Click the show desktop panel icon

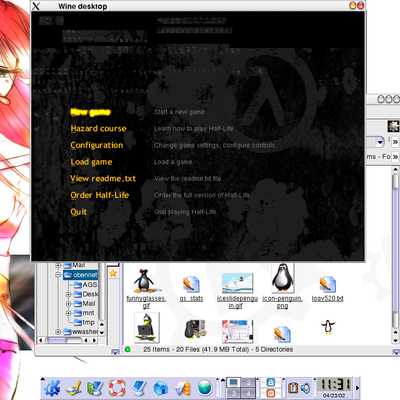point(74,388)
